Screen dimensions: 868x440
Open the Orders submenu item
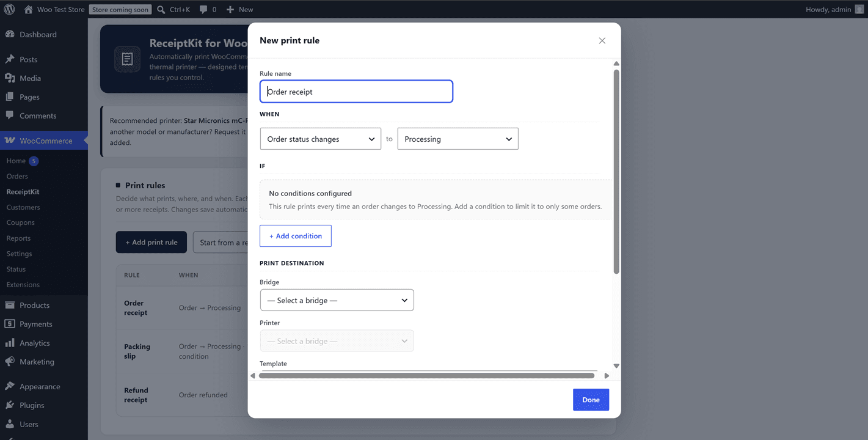click(17, 176)
